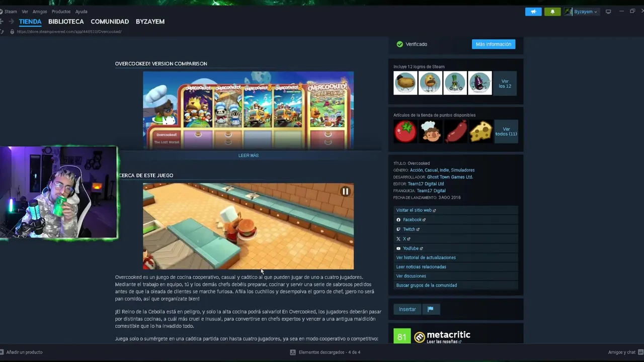The width and height of the screenshot is (644, 362).
Task: Open the green bell notifications button
Action: [x=552, y=12]
